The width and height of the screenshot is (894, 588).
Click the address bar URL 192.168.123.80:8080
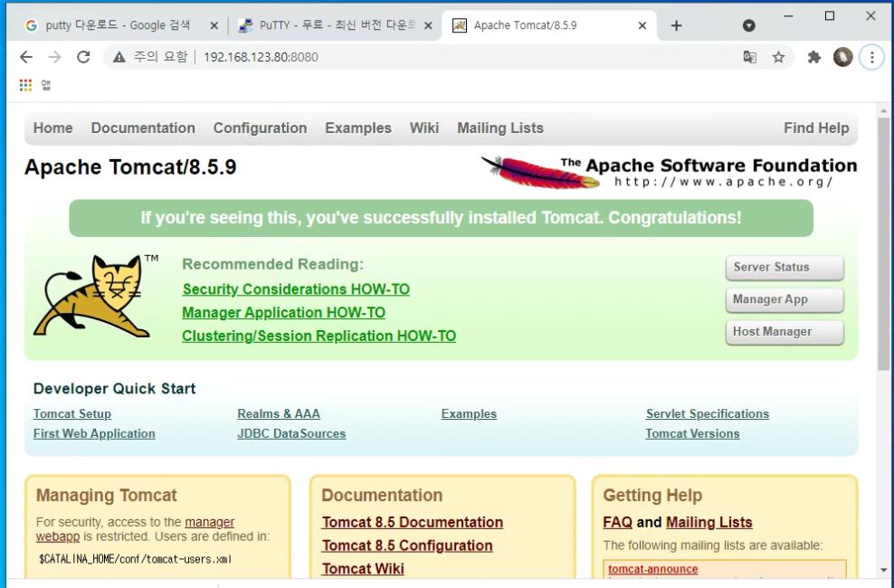(261, 57)
